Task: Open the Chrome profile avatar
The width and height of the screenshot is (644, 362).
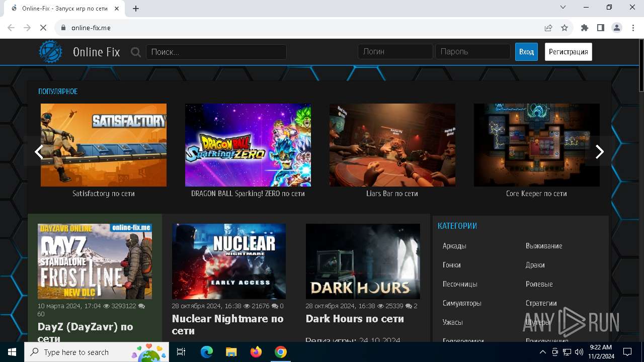Action: coord(617,28)
